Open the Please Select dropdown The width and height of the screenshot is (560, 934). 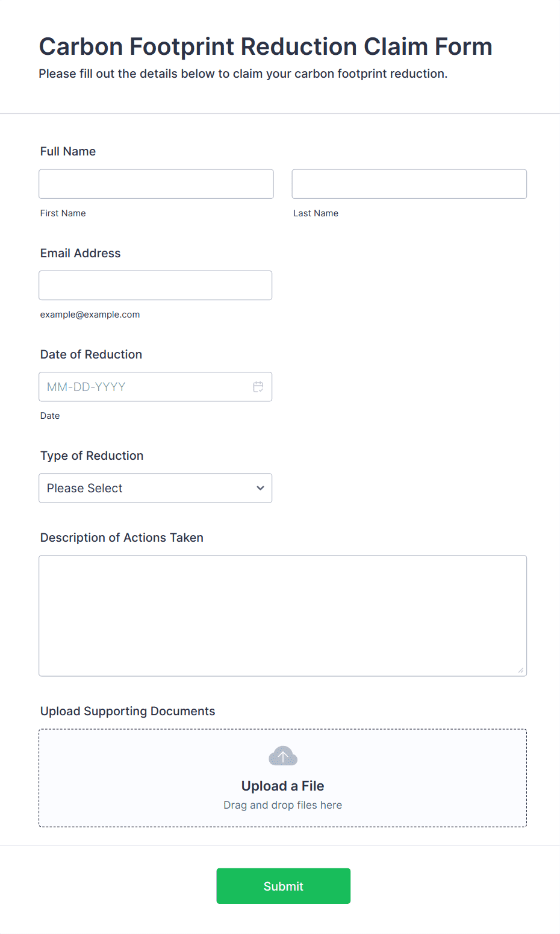155,488
